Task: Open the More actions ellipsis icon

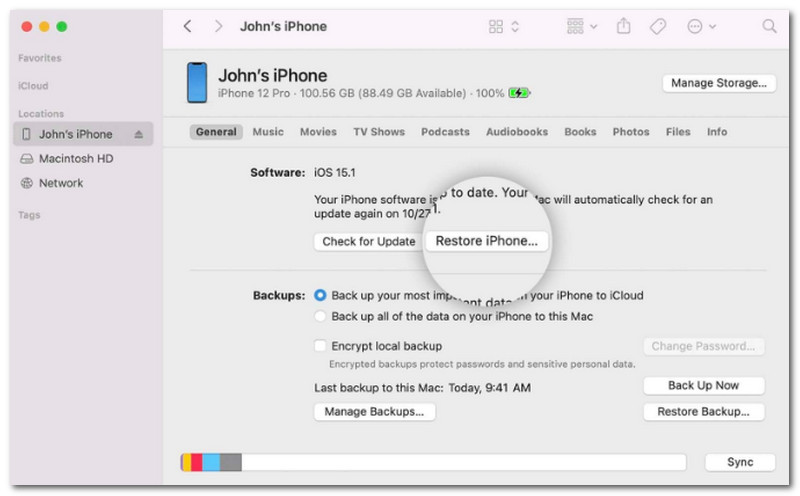Action: point(694,27)
